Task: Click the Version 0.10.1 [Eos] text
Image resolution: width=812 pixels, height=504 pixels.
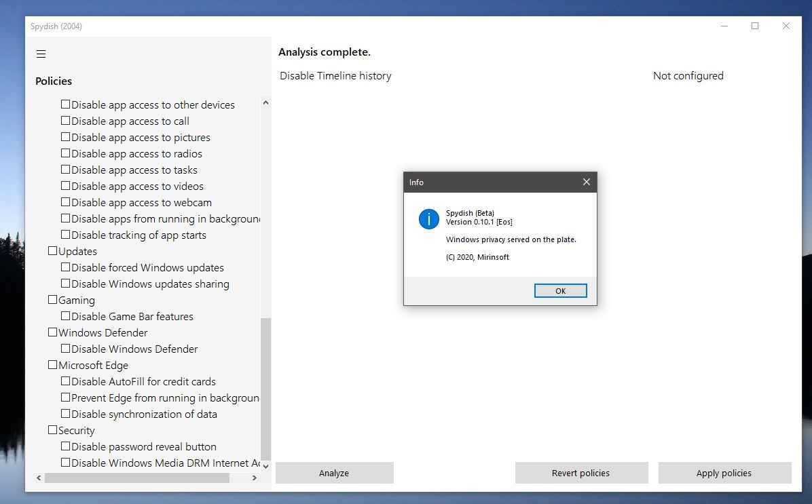Action: pos(479,222)
